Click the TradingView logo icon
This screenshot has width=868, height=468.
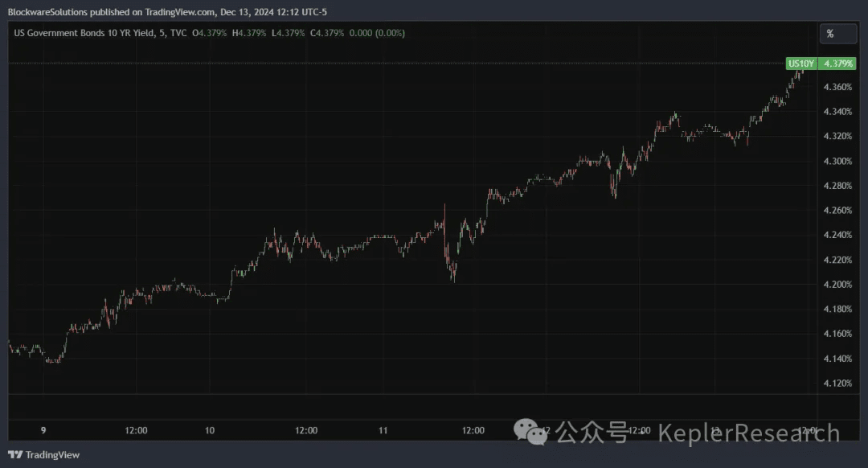click(x=15, y=454)
